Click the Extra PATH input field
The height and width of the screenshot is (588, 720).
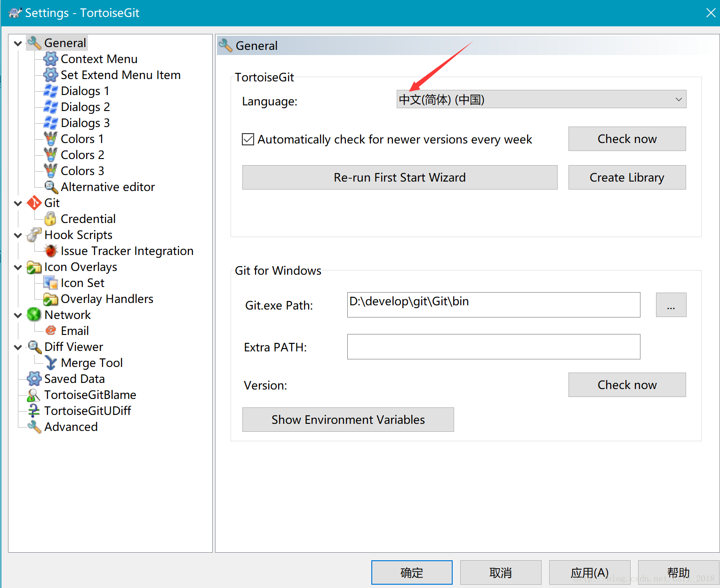click(x=494, y=347)
